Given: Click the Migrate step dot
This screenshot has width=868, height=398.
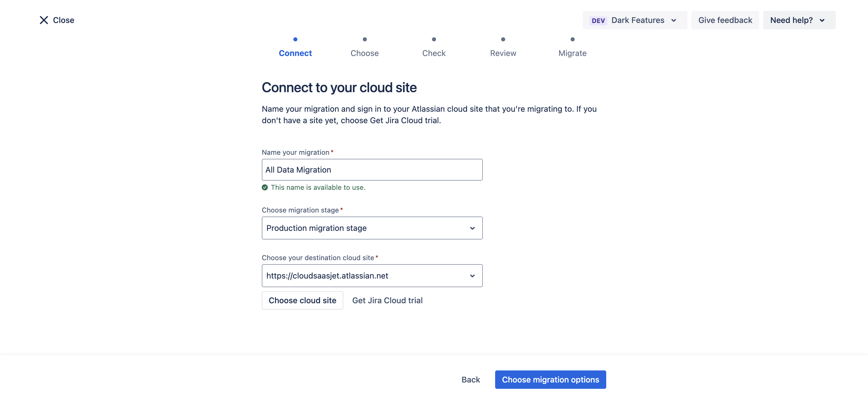Looking at the screenshot, I should [572, 39].
